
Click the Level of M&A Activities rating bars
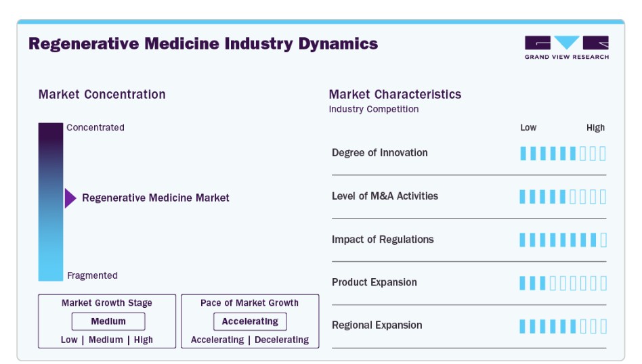click(x=563, y=197)
